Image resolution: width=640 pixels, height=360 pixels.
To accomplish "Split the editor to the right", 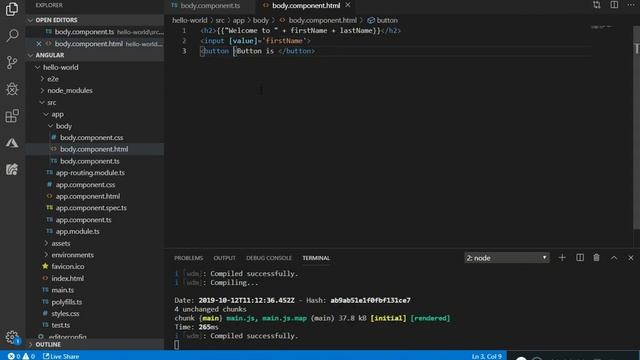I will pos(614,5).
